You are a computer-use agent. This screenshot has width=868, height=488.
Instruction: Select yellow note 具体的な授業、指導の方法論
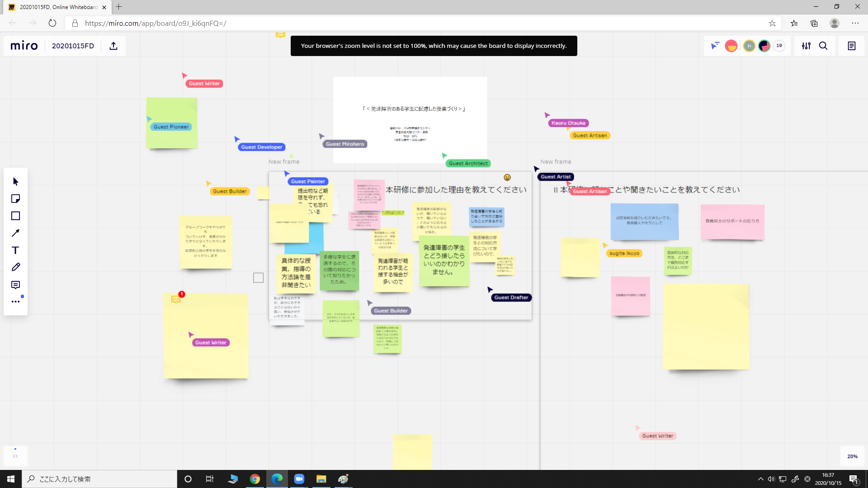296,273
